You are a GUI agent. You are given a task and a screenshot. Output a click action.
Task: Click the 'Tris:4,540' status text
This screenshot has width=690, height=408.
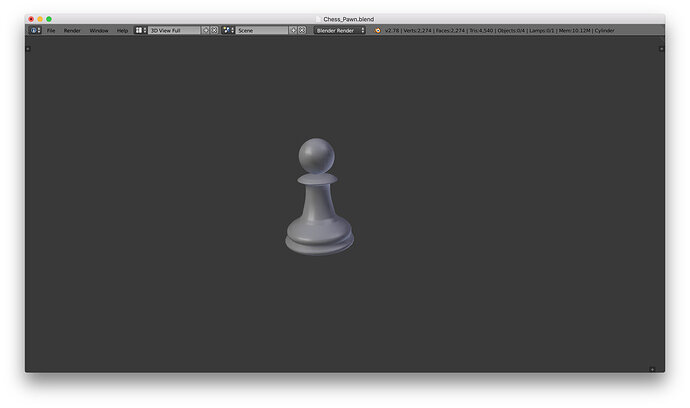[x=481, y=30]
